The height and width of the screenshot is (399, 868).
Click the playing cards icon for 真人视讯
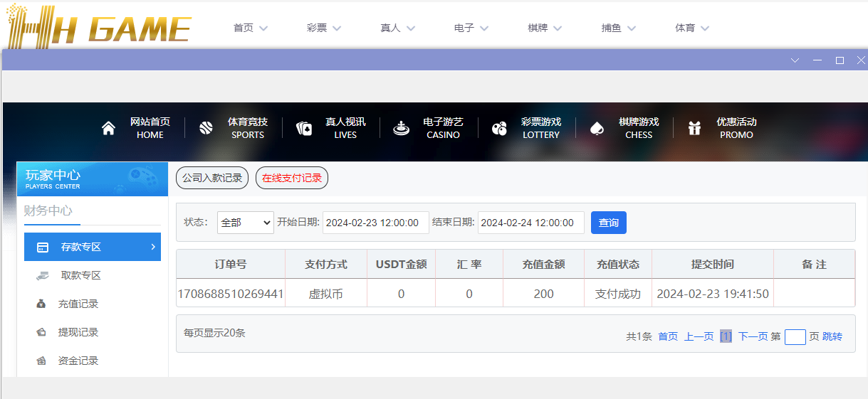coord(304,128)
